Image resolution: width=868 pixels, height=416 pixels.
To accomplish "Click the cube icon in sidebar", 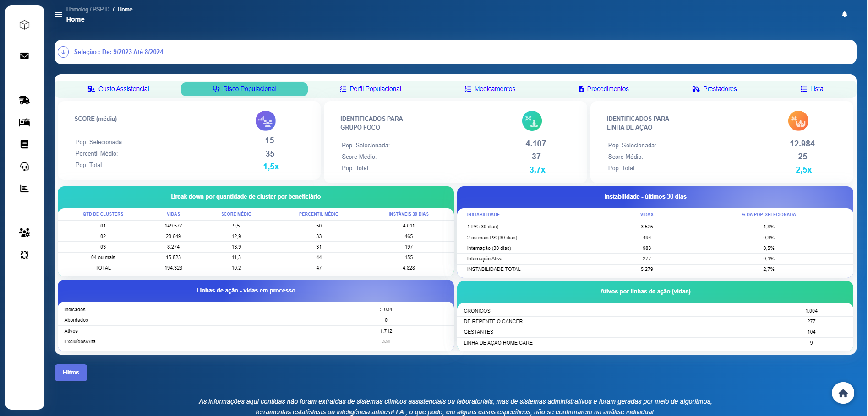I will pyautogui.click(x=25, y=25).
